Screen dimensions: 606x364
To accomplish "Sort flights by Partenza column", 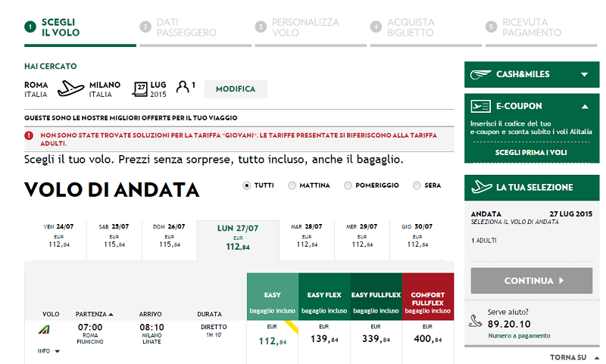I will coord(94,314).
